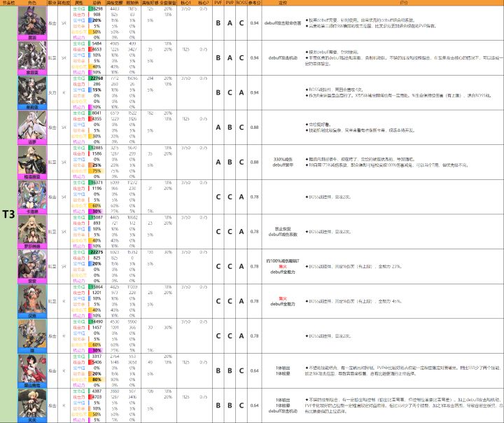
Task: Select the PVE column header
Action: click(218, 3)
